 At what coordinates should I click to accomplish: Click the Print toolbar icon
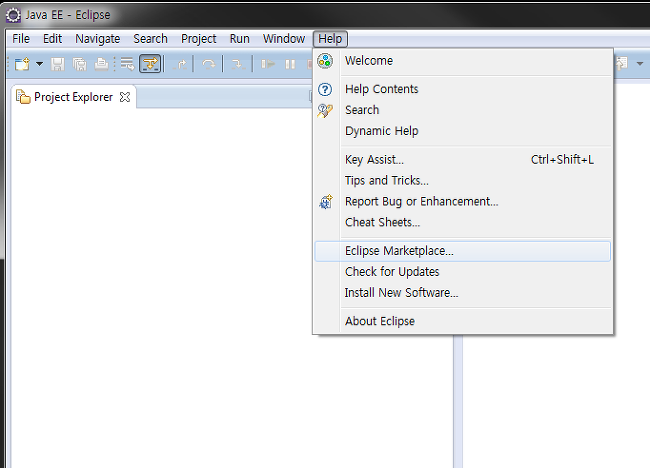point(101,64)
